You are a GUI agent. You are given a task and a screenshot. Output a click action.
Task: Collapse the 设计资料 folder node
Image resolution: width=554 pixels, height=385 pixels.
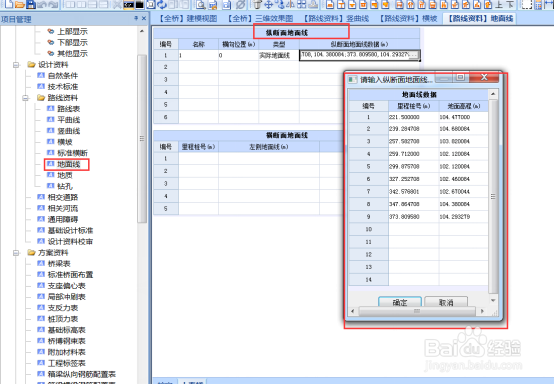click(16, 65)
